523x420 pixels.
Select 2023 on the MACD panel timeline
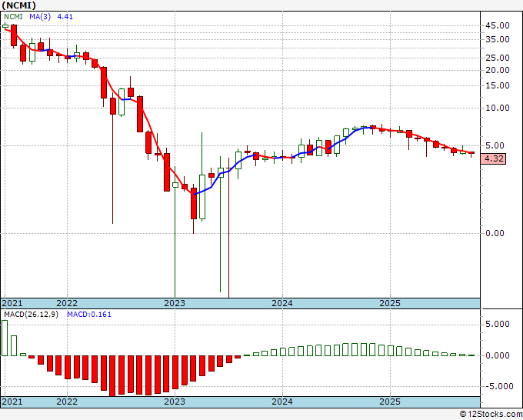(175, 402)
